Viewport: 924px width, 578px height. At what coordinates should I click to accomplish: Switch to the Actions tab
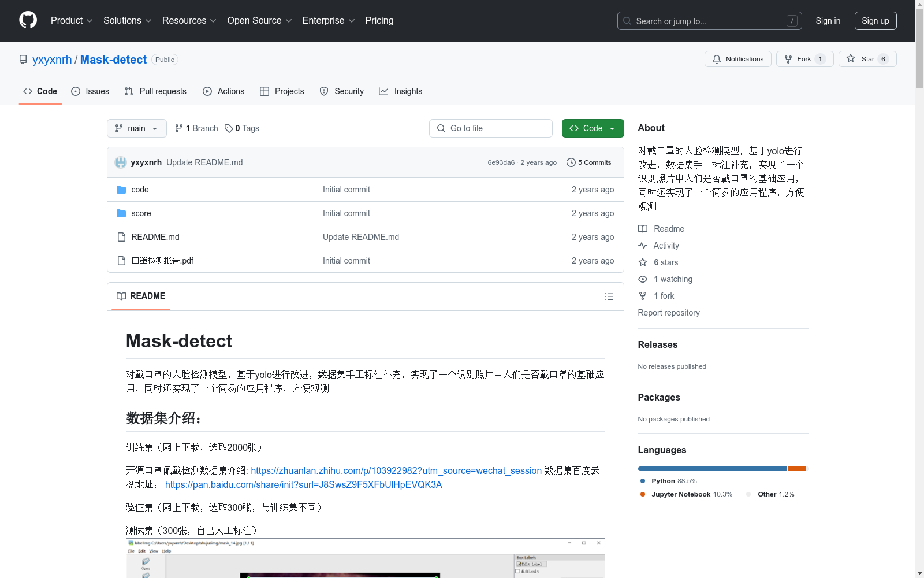223,91
